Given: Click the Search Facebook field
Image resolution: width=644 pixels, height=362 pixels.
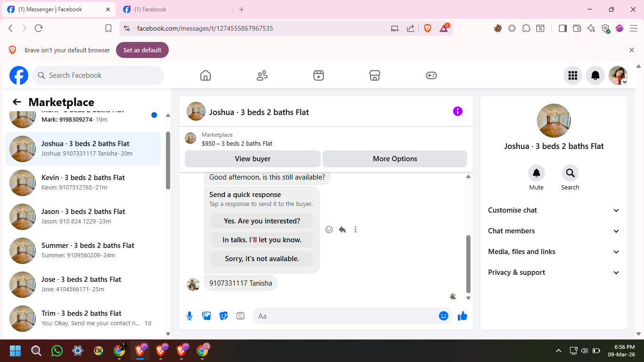Looking at the screenshot, I should pos(98,75).
